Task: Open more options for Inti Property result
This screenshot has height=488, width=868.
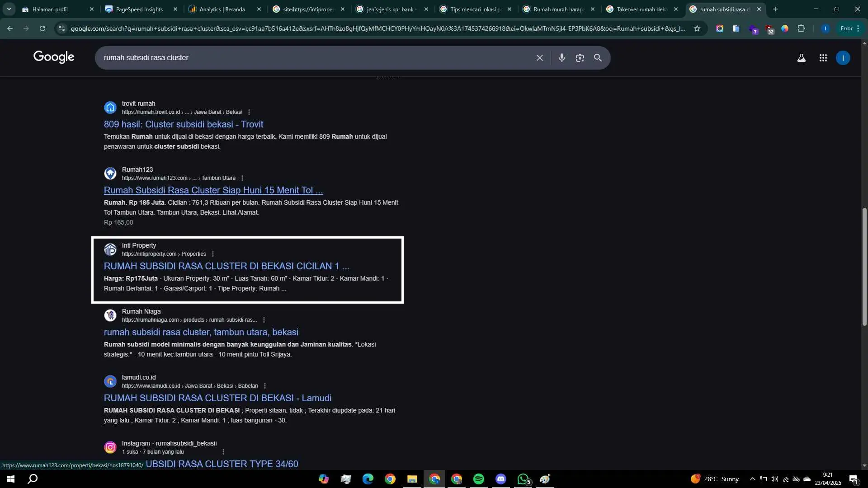Action: [213, 254]
